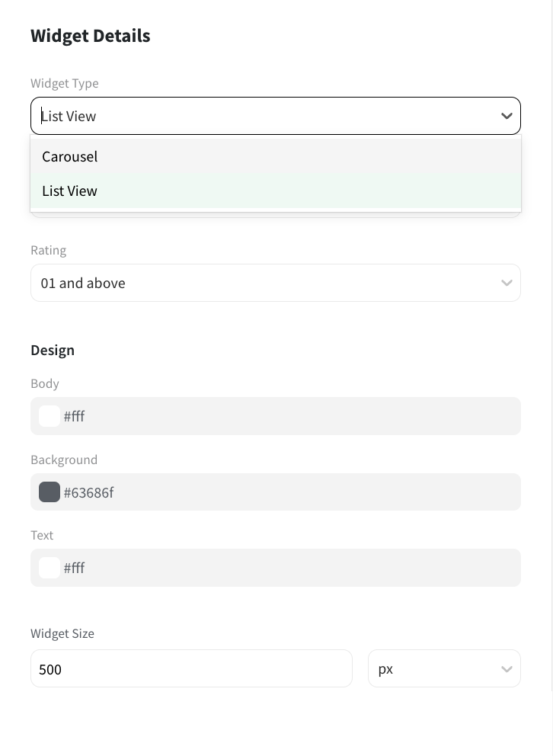Open the Text color swatch picker
Image resolution: width=553 pixels, height=756 pixels.
[x=50, y=568]
